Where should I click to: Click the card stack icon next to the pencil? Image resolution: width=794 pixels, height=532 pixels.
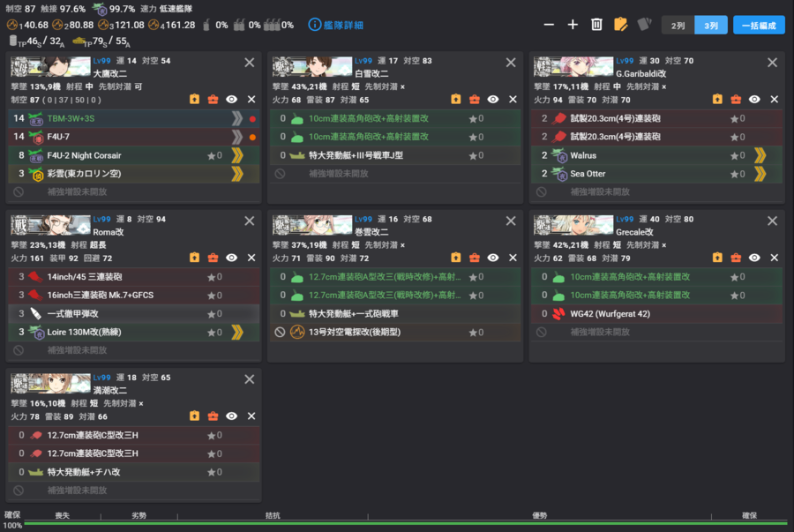[x=645, y=26]
